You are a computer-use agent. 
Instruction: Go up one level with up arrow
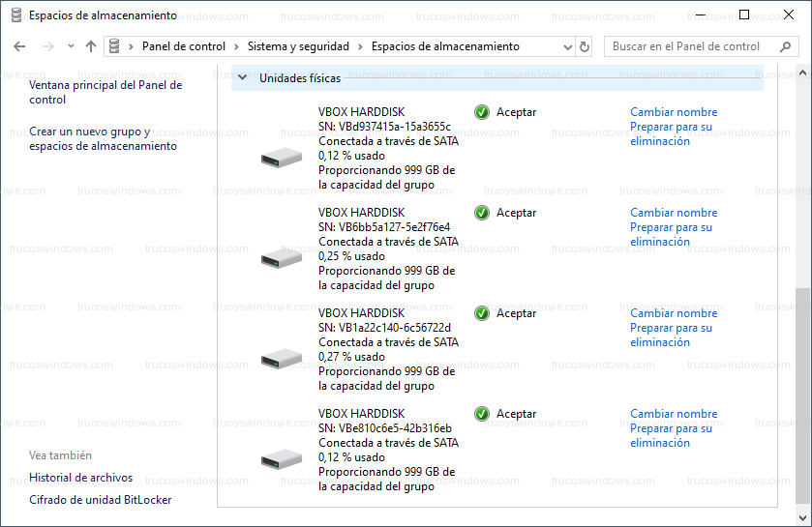pos(91,46)
